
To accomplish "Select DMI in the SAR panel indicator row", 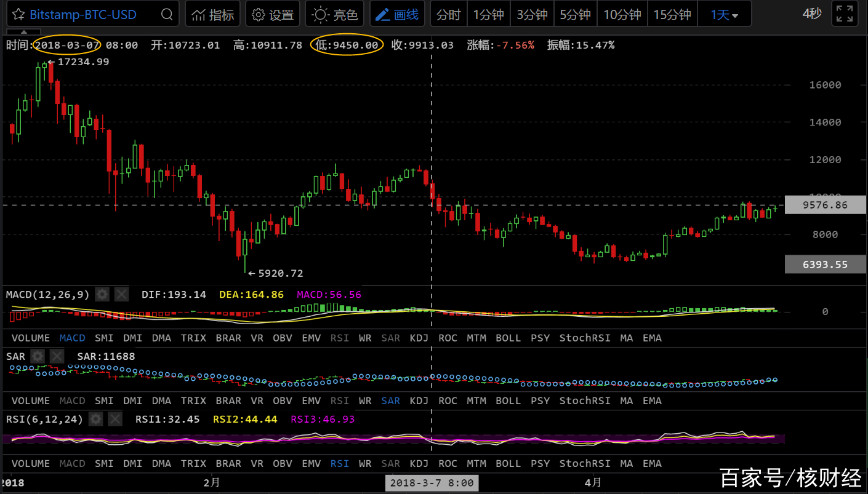I will click(132, 400).
